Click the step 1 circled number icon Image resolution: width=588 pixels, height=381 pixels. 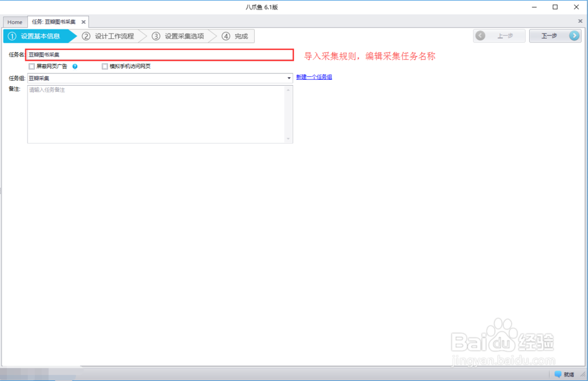tap(12, 36)
